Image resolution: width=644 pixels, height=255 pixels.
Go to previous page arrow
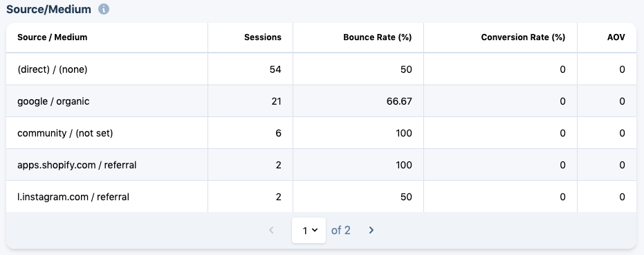coord(271,230)
